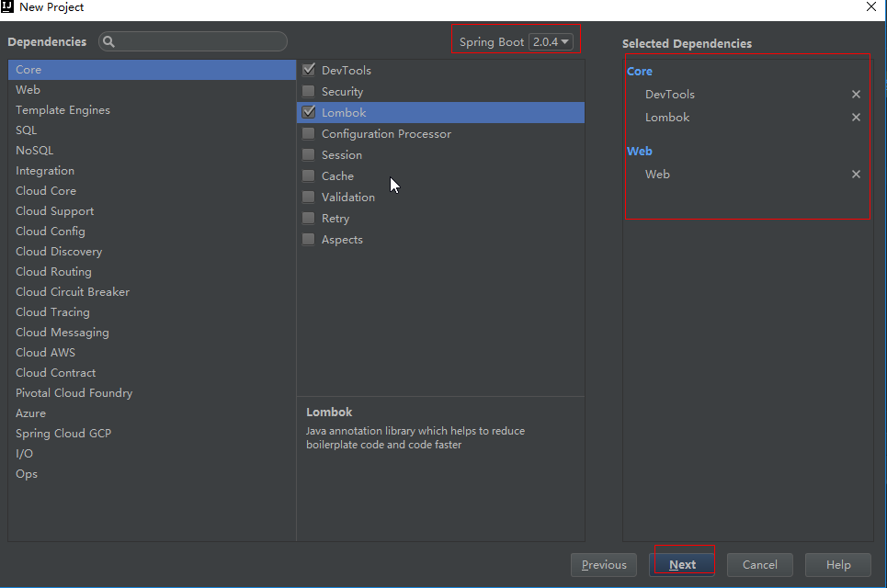Click the IntelliJ logo in title bar
The width and height of the screenshot is (887, 588).
(x=7, y=6)
